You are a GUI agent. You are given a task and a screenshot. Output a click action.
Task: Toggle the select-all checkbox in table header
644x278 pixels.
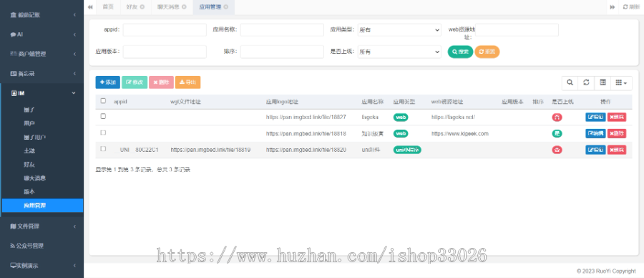[103, 101]
